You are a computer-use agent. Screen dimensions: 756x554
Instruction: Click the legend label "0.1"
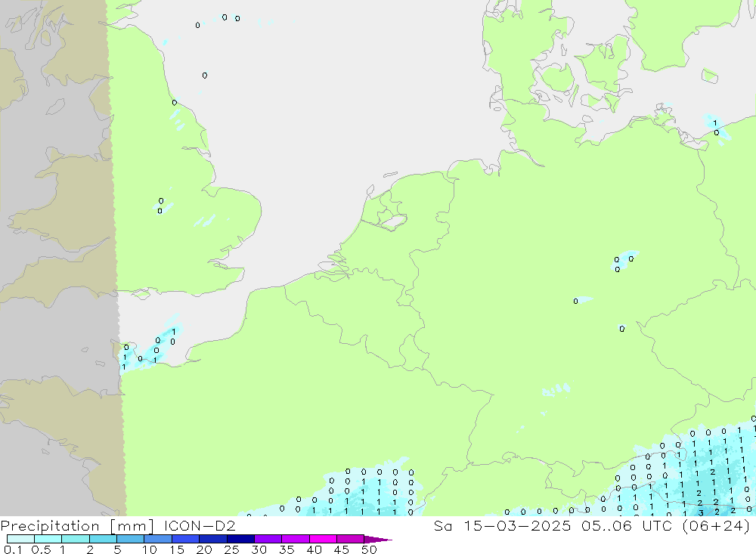click(x=13, y=549)
